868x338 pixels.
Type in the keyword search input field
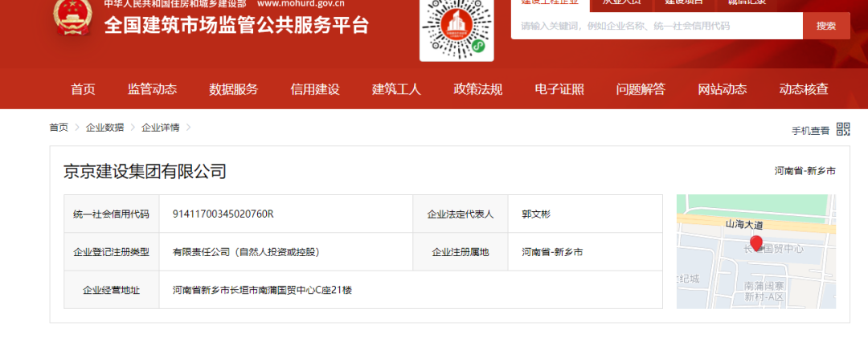point(657,26)
